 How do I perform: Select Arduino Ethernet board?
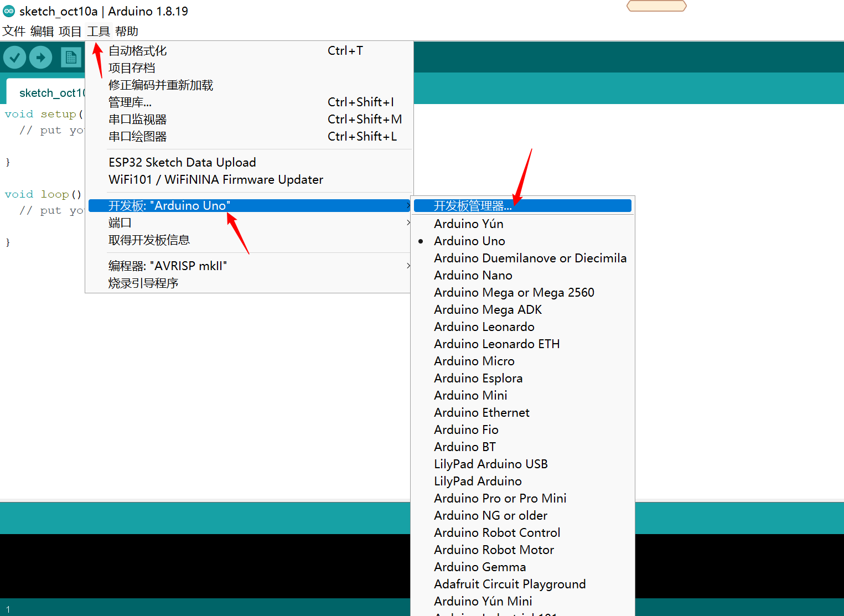click(x=522, y=412)
